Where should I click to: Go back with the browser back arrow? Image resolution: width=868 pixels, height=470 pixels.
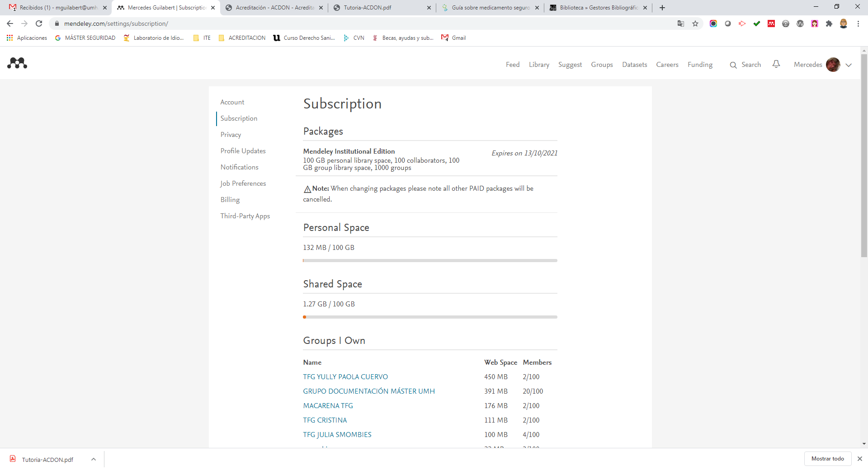click(10, 23)
